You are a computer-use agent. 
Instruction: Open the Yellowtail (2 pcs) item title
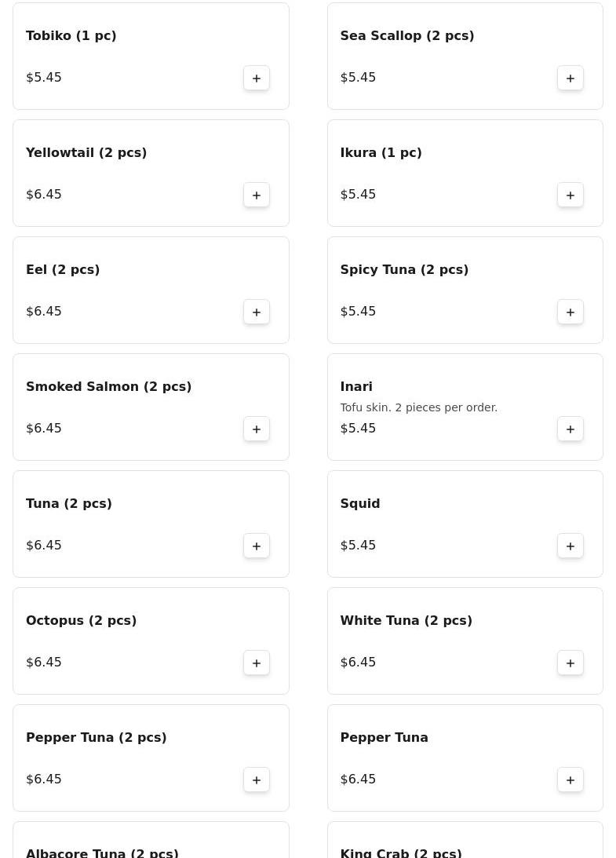(86, 152)
